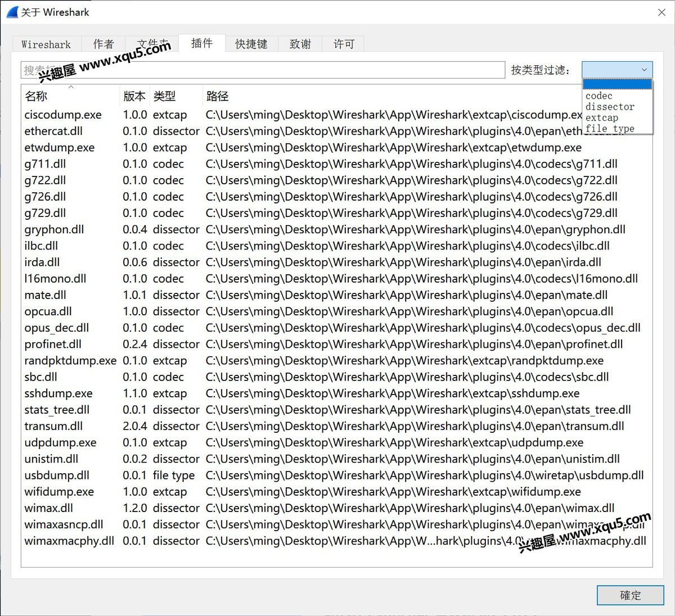Focus the plugin search input field
This screenshot has width=675, height=616.
263,70
